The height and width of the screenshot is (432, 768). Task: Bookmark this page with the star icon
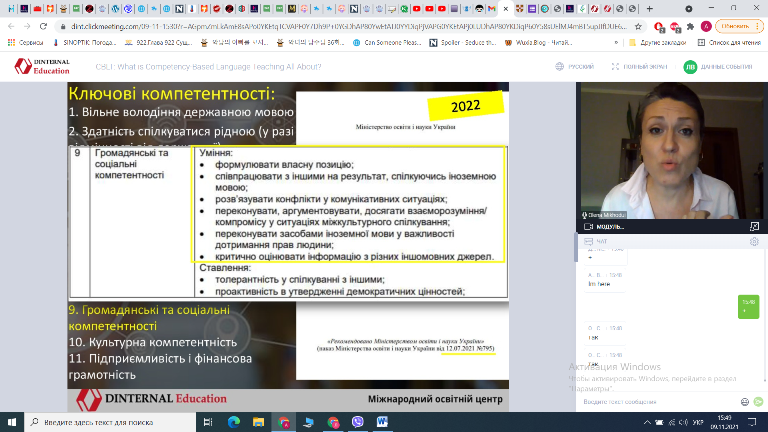[x=638, y=26]
